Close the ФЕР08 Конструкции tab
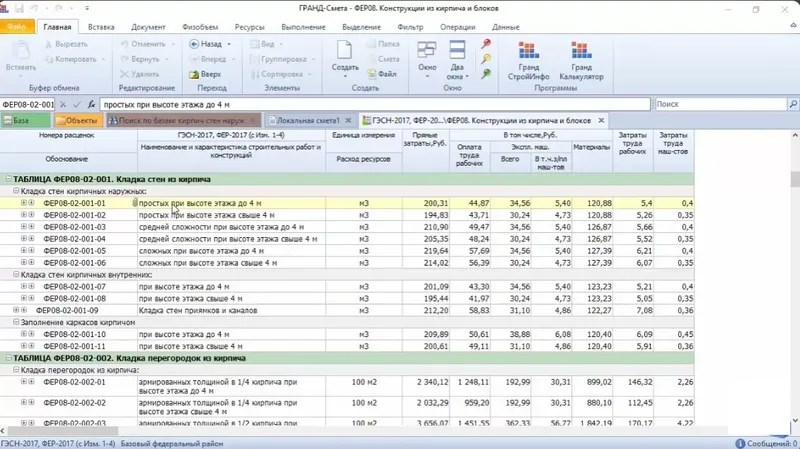The height and width of the screenshot is (449, 800). (601, 120)
